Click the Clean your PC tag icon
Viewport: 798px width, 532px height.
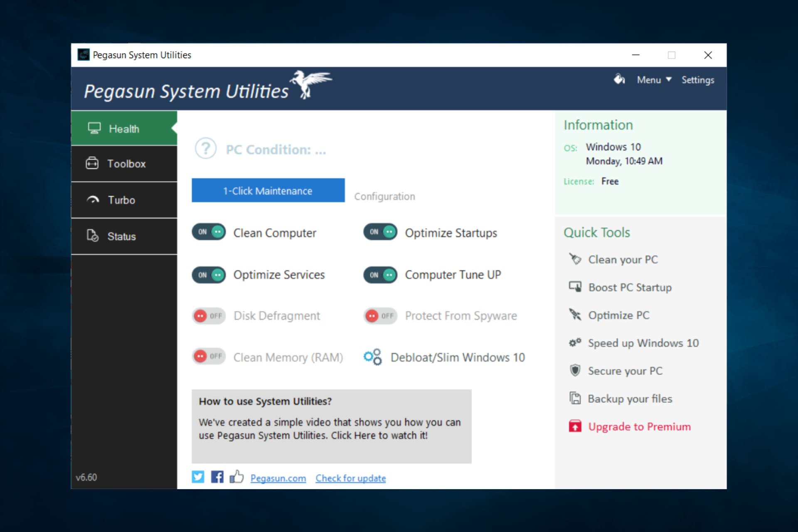pos(575,259)
